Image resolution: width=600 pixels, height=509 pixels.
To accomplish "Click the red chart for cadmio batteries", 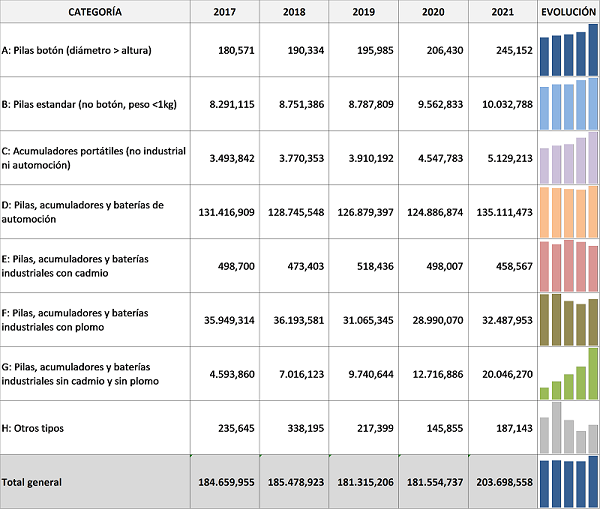I will 568,266.
